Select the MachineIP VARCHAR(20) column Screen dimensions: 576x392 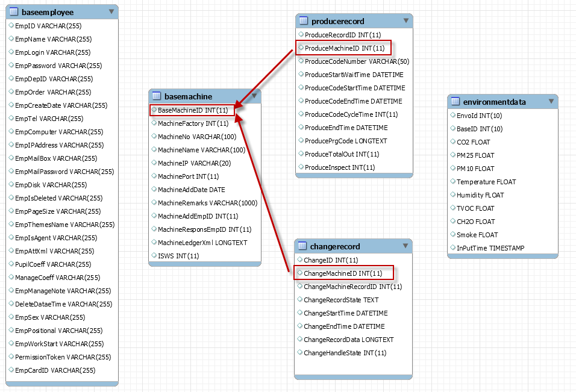coord(194,163)
